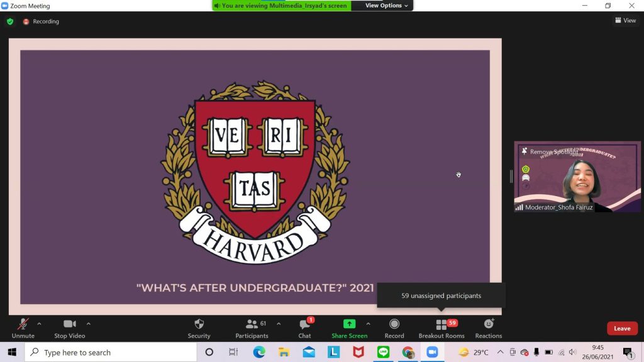Open the Security shield menu
The width and height of the screenshot is (644, 362).
[199, 328]
